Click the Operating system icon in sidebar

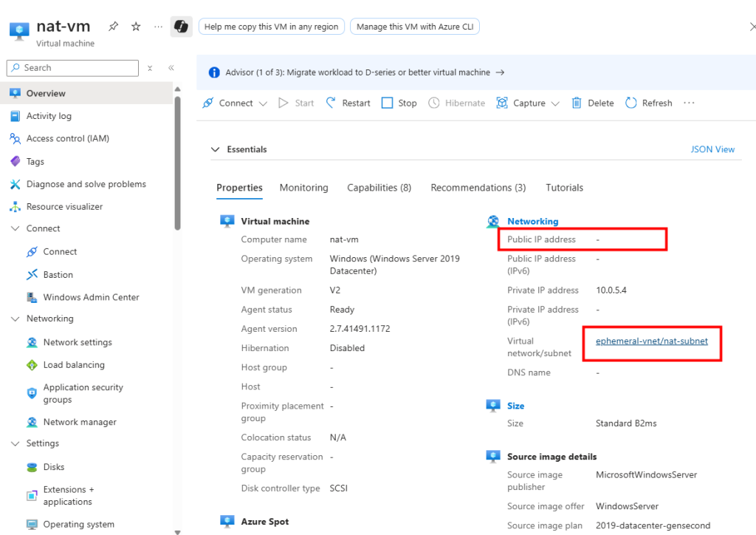[x=32, y=525]
